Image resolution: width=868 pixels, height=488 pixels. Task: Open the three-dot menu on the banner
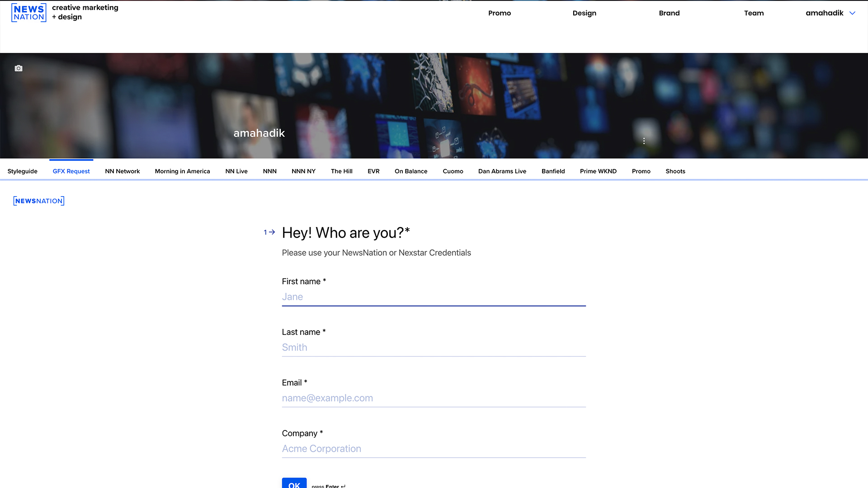click(644, 141)
